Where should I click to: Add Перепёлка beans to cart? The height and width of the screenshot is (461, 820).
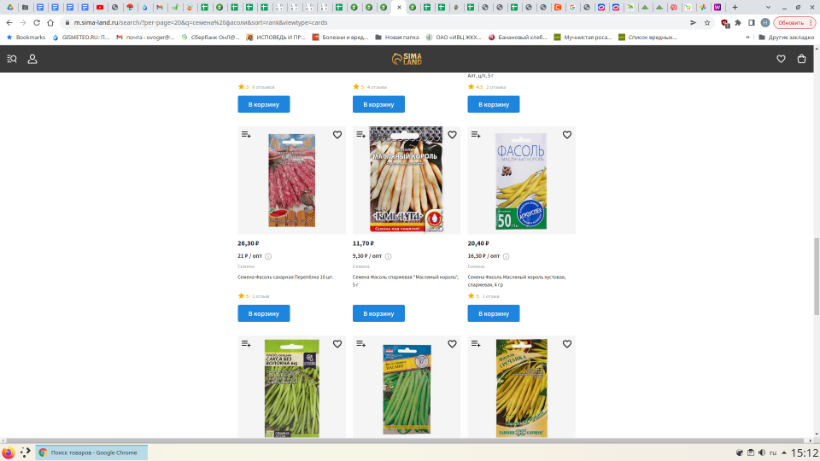point(264,313)
